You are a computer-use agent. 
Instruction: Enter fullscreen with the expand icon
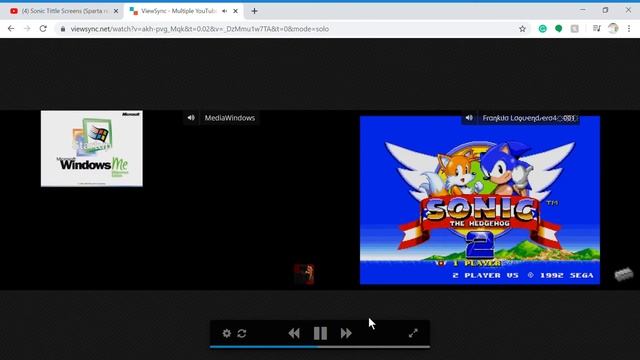[413, 333]
